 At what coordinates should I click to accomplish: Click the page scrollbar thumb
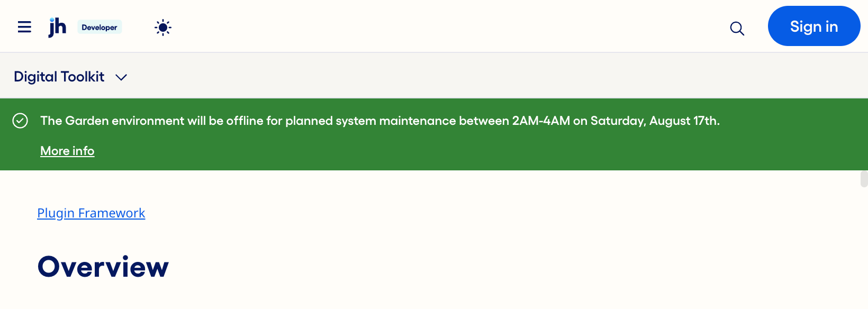click(864, 179)
